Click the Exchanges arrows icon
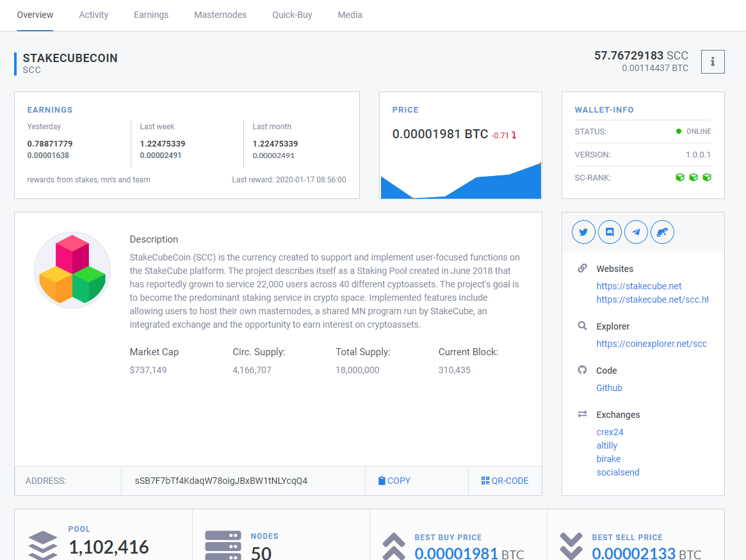 [582, 414]
